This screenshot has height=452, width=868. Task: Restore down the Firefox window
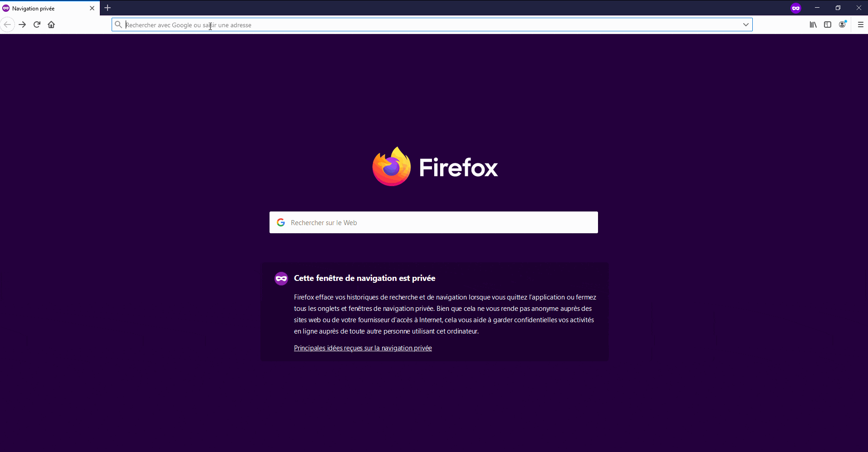point(838,8)
